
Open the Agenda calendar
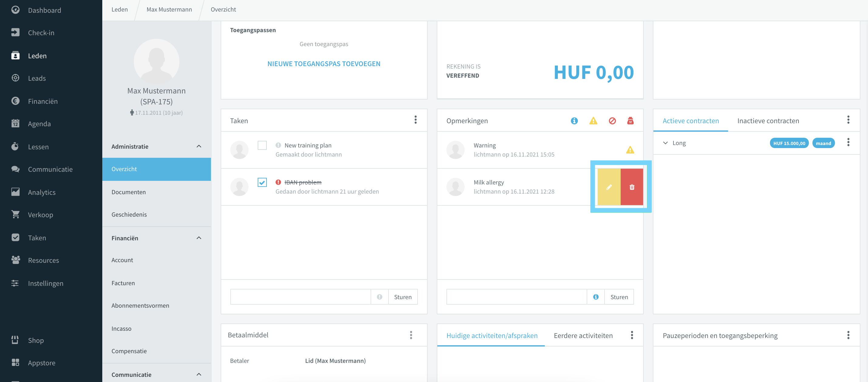coord(39,123)
